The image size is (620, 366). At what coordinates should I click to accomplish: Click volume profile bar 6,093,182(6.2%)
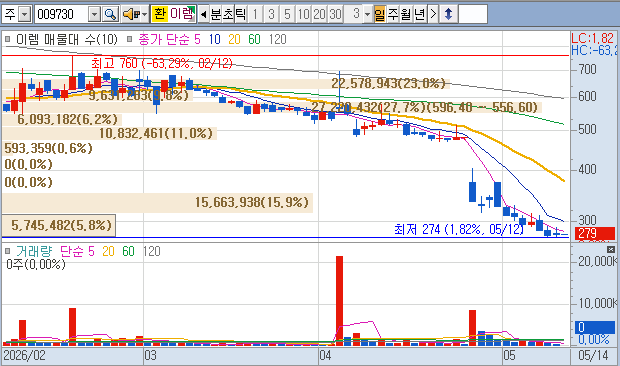[x=62, y=119]
